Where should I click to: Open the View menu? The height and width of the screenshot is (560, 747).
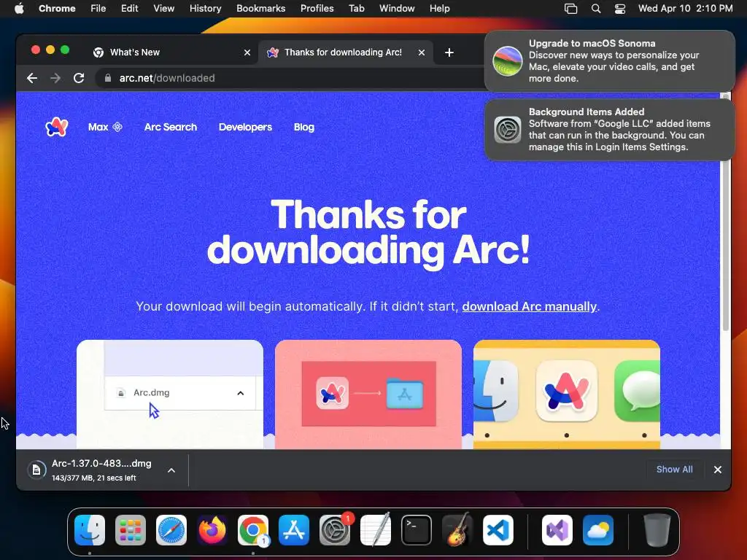(163, 8)
